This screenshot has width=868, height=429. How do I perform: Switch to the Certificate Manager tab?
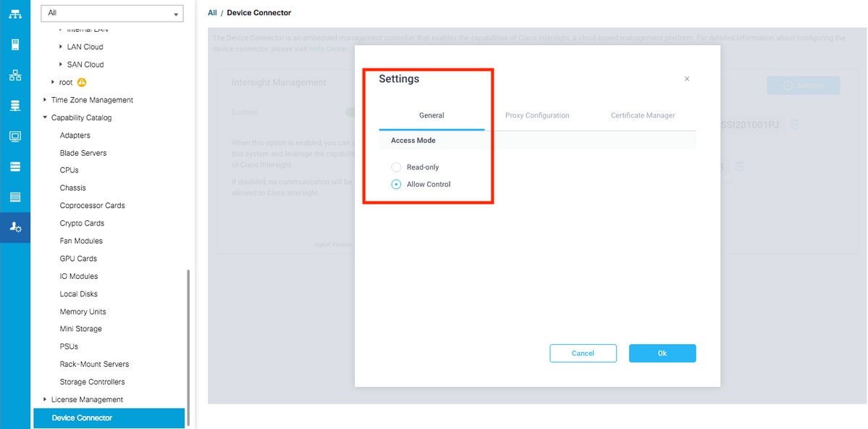click(643, 115)
